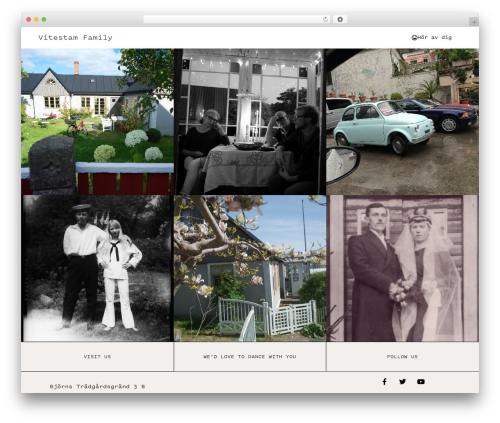Open the mint green Fiat car photo
The height and width of the screenshot is (423, 500).
(402, 122)
